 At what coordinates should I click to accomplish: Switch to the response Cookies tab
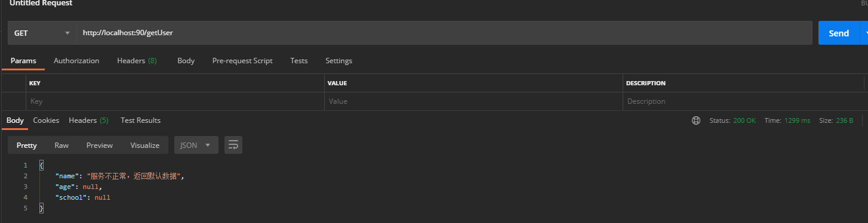coord(46,120)
